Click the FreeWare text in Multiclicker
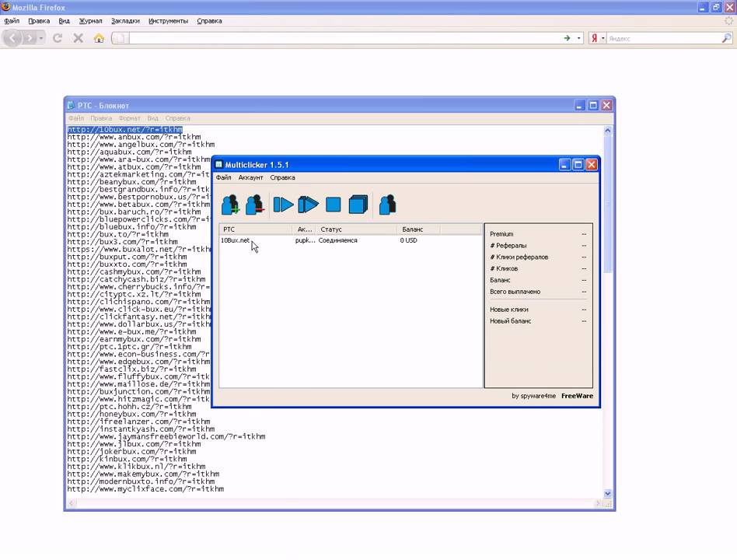Viewport: 737px width, 560px height. tap(577, 396)
